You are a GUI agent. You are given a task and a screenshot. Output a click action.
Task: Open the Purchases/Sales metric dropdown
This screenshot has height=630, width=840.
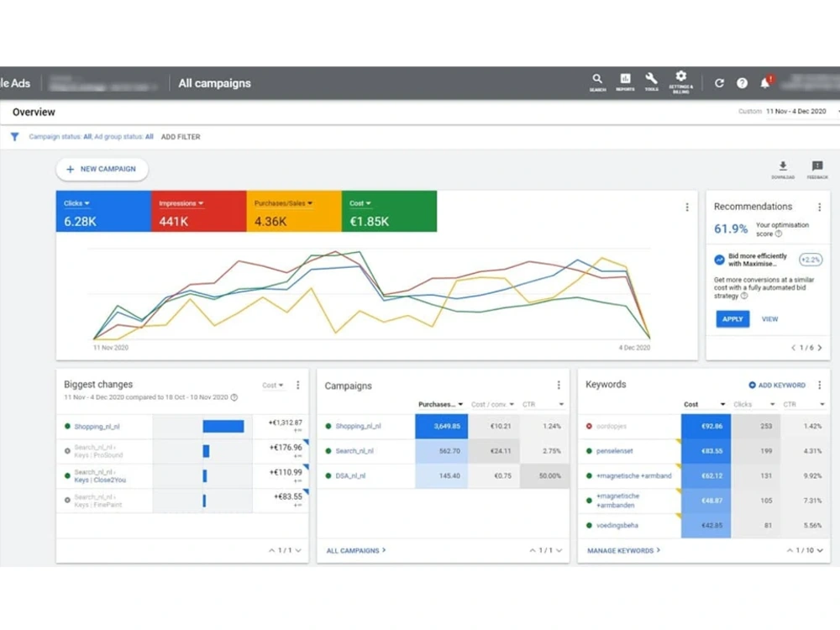click(x=283, y=203)
